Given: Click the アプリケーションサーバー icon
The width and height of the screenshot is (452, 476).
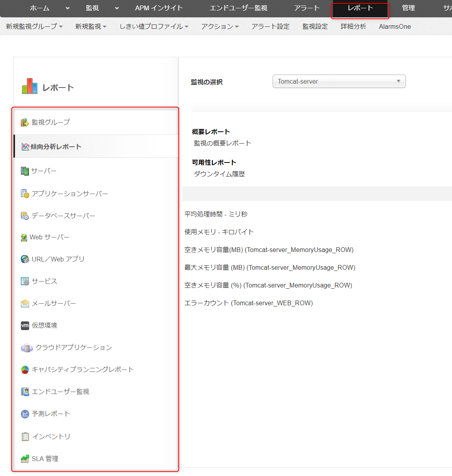Looking at the screenshot, I should pos(25,194).
